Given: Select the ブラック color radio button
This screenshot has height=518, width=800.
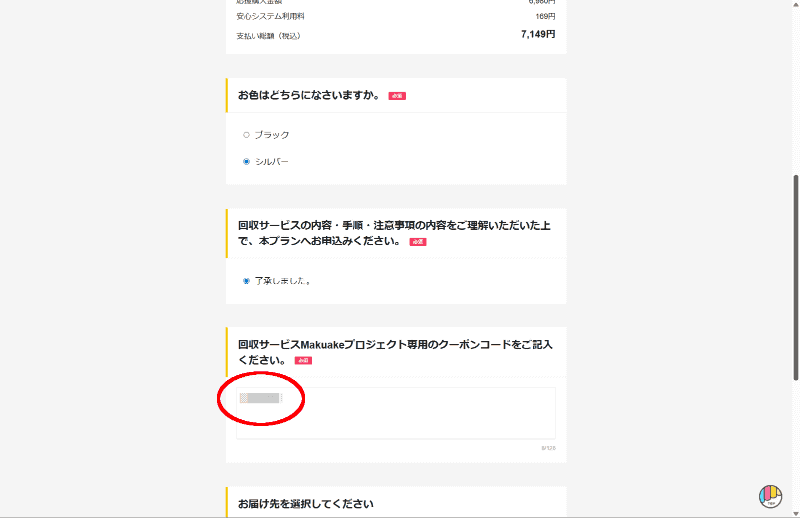Looking at the screenshot, I should pos(246,135).
